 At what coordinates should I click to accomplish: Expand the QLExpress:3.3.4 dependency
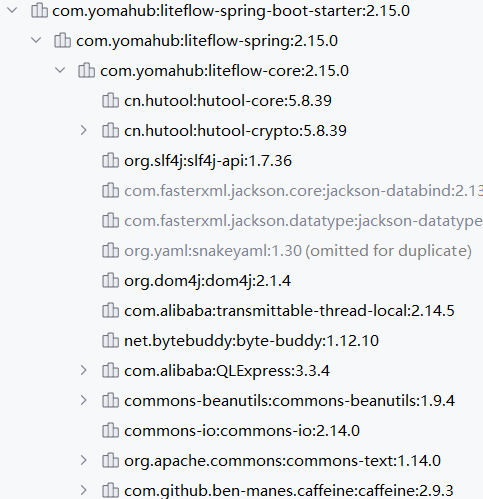[84, 370]
